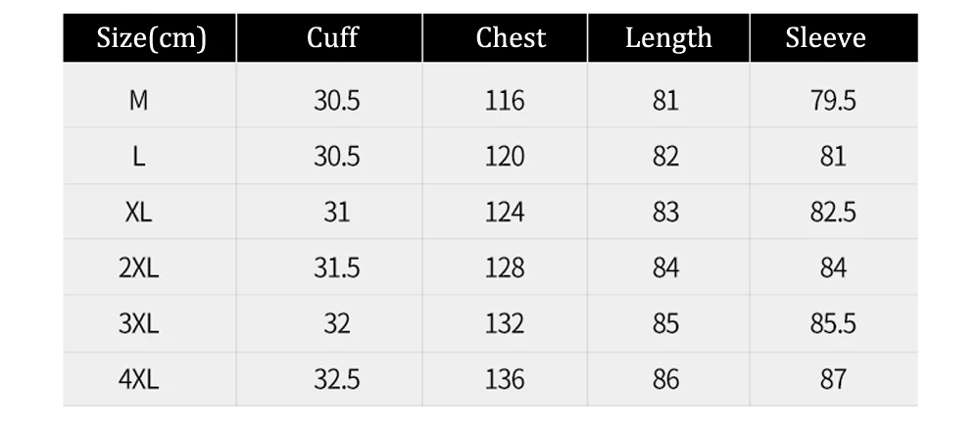
Task: Select the 3XL size row label
Action: pos(139,323)
